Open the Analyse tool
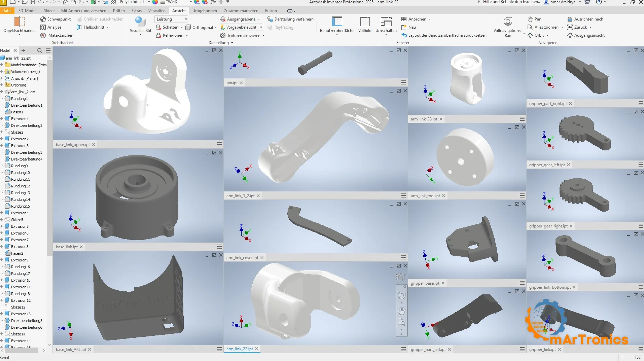Viewport: 644px width, 361px height. pyautogui.click(x=50, y=27)
